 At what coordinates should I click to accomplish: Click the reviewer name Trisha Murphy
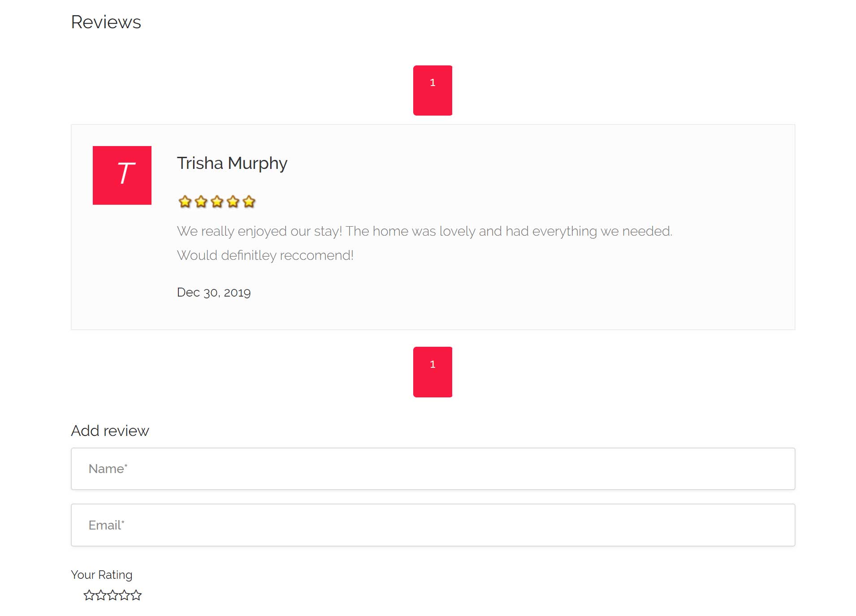(232, 164)
